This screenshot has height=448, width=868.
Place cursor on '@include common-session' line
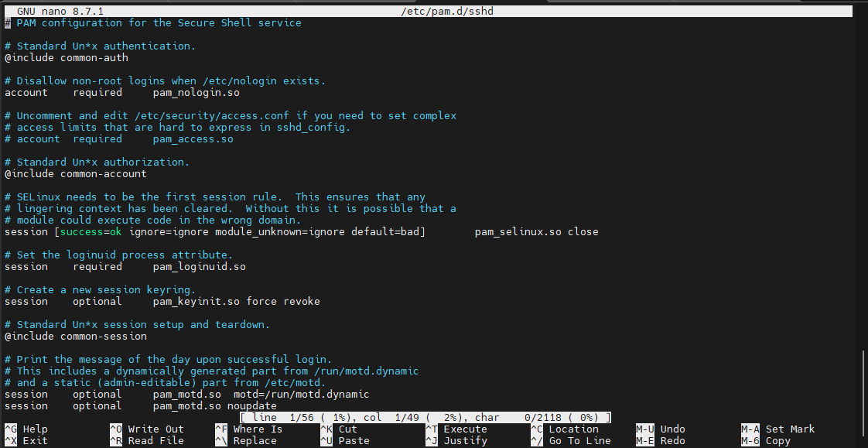pos(76,336)
